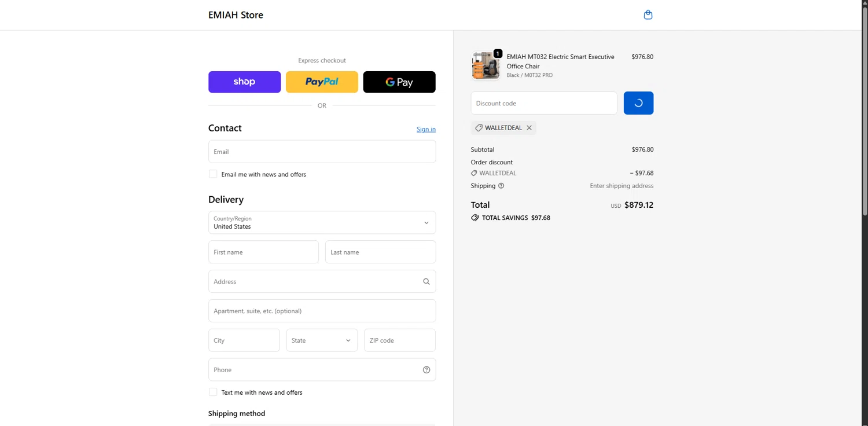Viewport: 868px width, 426px height.
Task: Click the page vertical scrollbar
Action: click(x=865, y=110)
